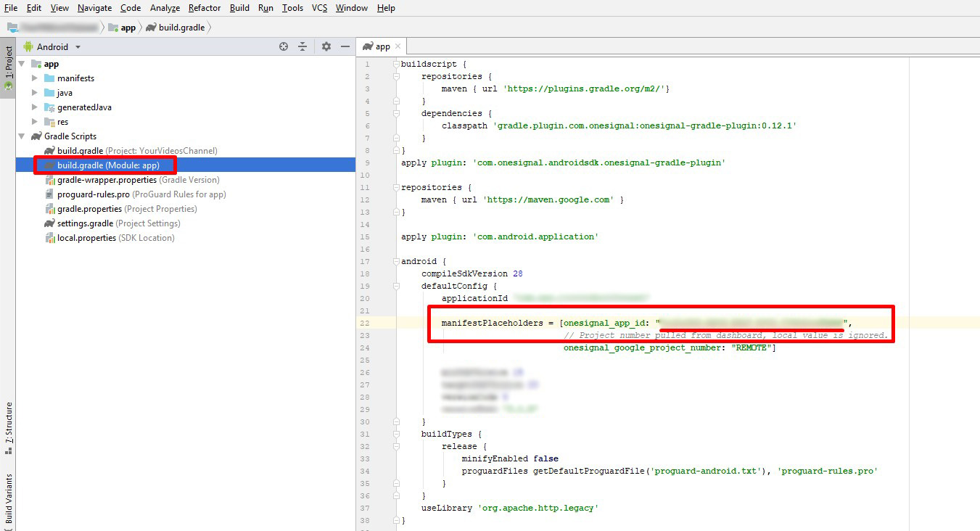The height and width of the screenshot is (531, 980).
Task: Click line number 22 in the gutter
Action: (364, 323)
